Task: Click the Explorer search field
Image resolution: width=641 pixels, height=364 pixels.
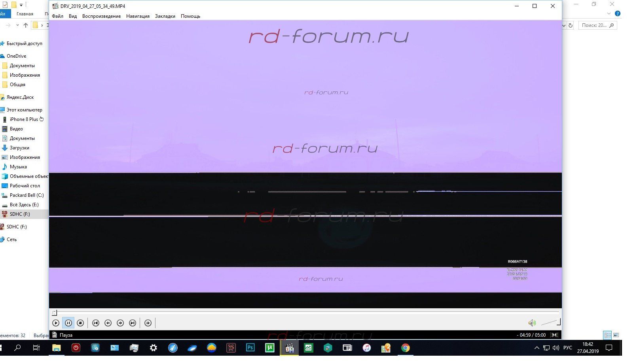Action: coord(594,25)
